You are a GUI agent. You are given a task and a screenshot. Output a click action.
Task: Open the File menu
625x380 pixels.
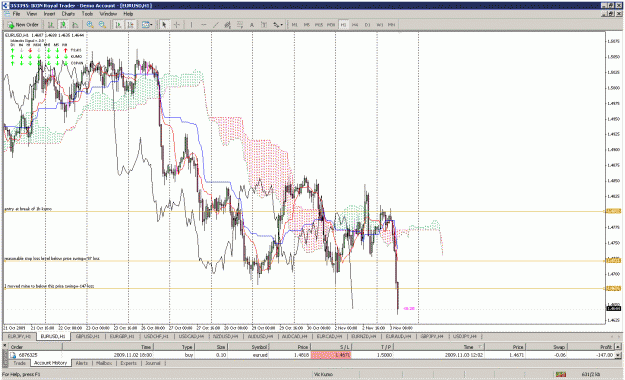(x=16, y=14)
